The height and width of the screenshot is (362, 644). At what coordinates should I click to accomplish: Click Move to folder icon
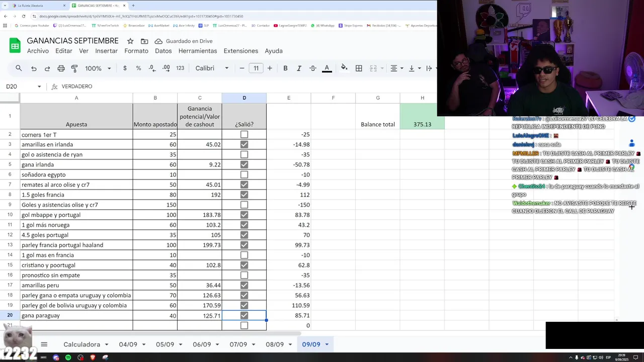[x=144, y=41]
